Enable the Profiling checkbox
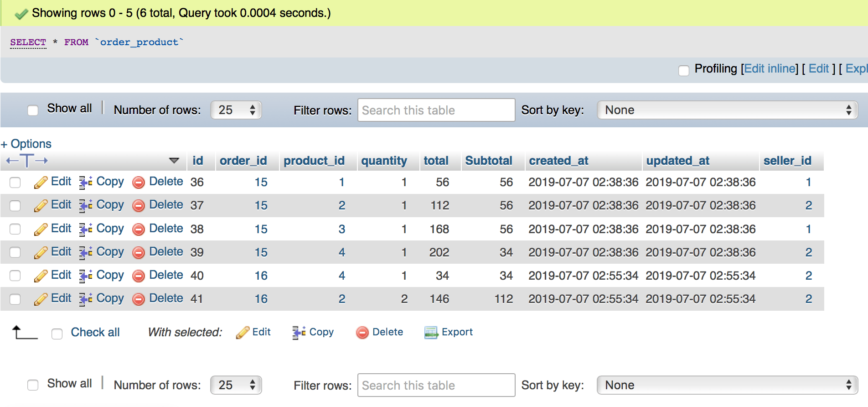Viewport: 868px width, 407px height. [x=684, y=70]
